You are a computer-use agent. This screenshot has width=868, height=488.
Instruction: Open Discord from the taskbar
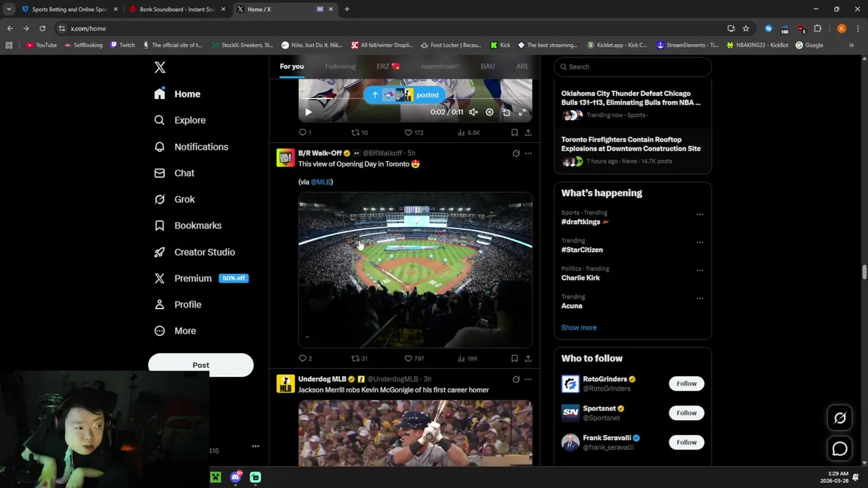(235, 477)
